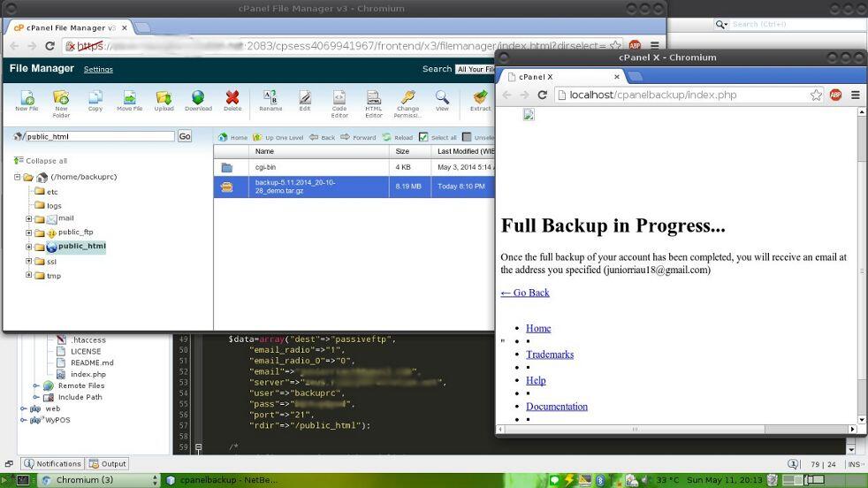Expand the public_html folder node
This screenshot has width=868, height=488.
[x=29, y=247]
